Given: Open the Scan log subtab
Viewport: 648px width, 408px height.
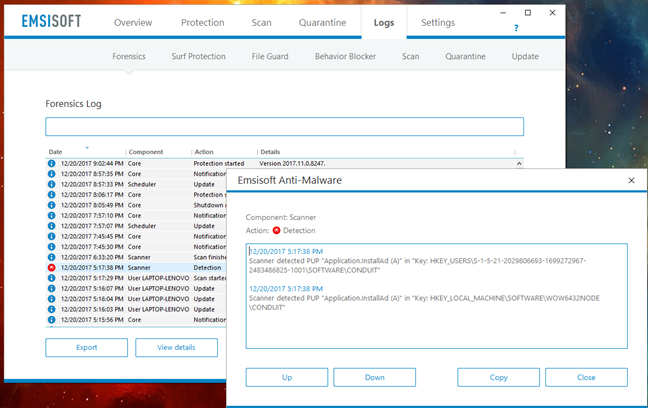Looking at the screenshot, I should 410,56.
